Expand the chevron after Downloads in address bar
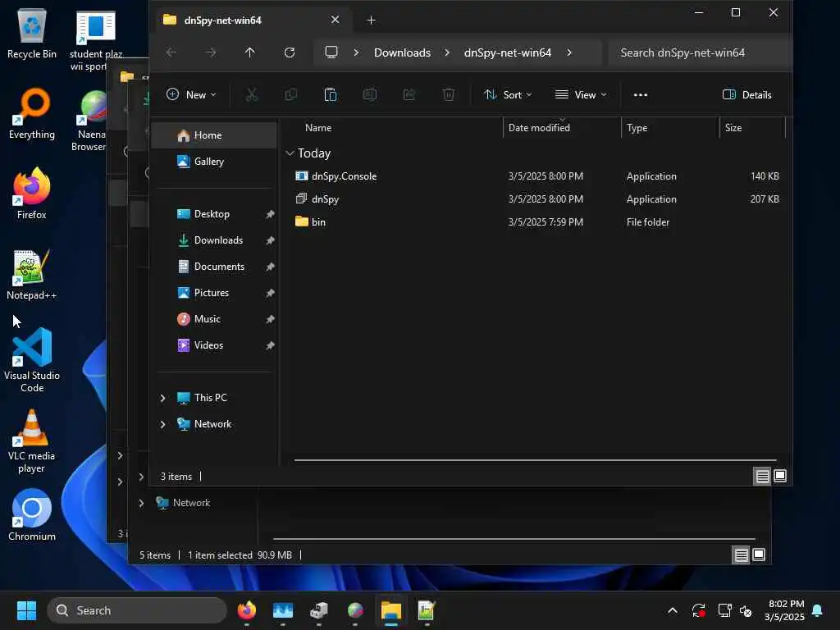 coord(447,52)
